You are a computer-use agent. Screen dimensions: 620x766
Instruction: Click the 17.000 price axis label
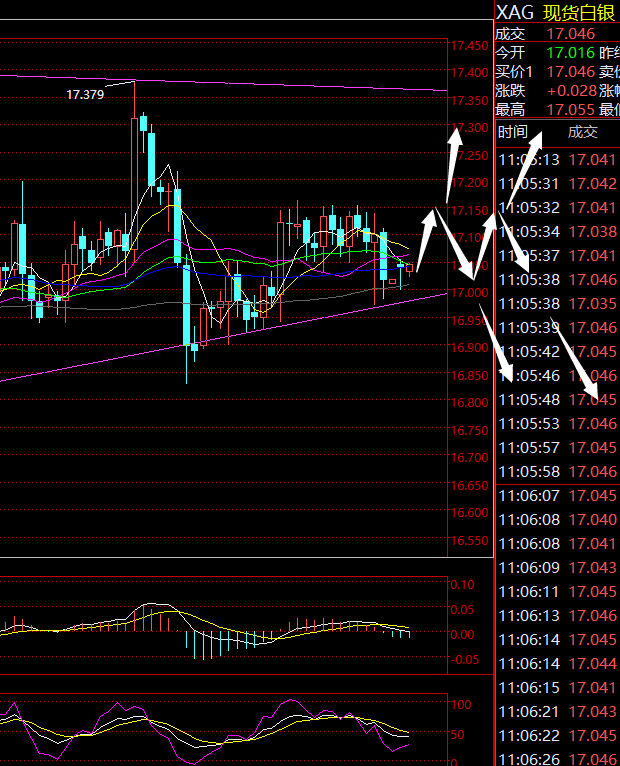click(x=469, y=293)
